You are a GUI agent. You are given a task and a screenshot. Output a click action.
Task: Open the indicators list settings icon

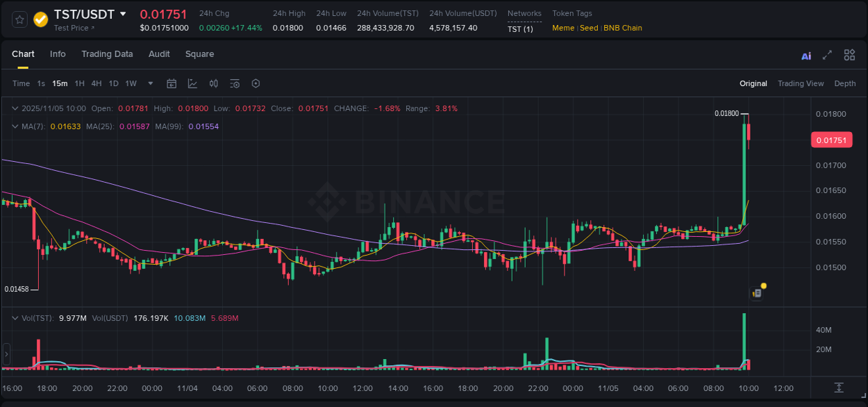pos(235,83)
